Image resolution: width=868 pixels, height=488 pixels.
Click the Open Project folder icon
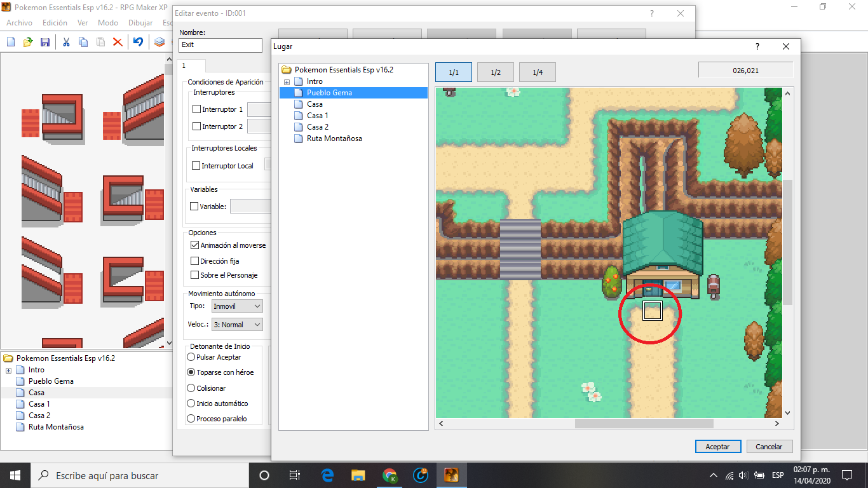tap(28, 42)
